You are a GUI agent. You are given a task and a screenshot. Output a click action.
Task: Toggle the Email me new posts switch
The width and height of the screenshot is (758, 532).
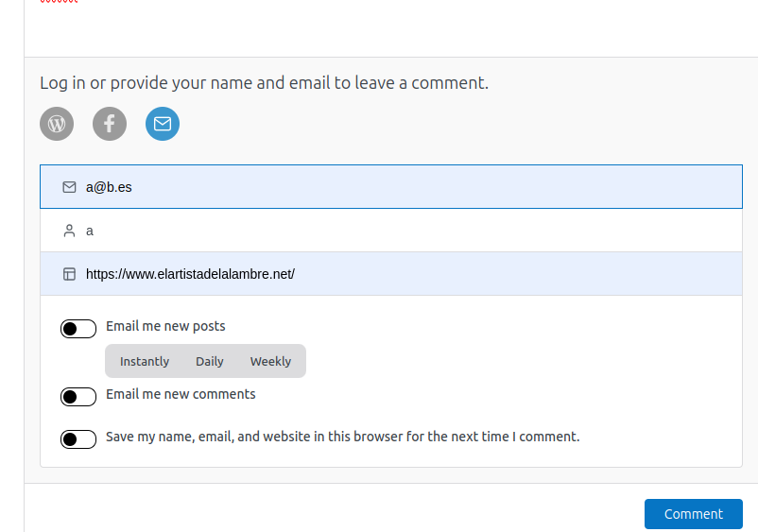coord(78,329)
